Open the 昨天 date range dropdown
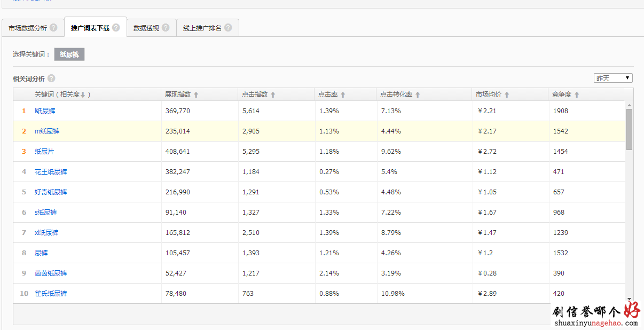Image resolution: width=644 pixels, height=330 pixels. click(613, 78)
